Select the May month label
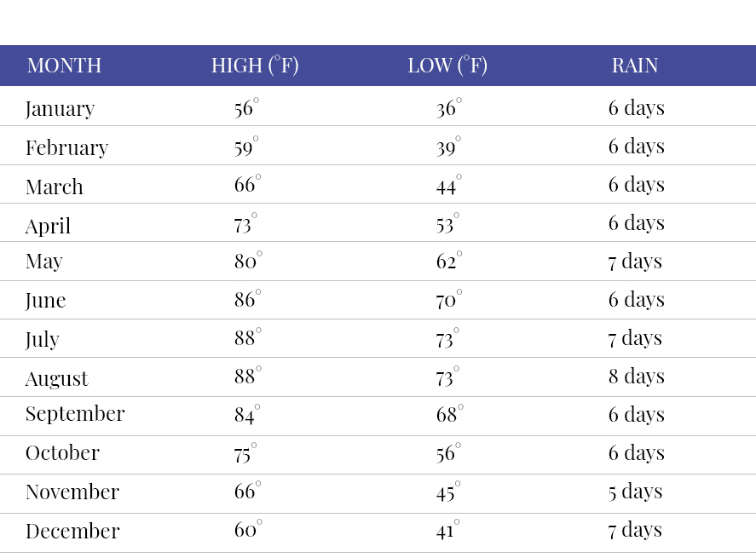 click(x=44, y=262)
